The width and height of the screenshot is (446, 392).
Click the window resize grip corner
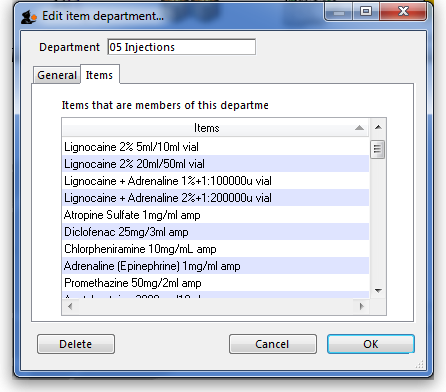(x=420, y=364)
